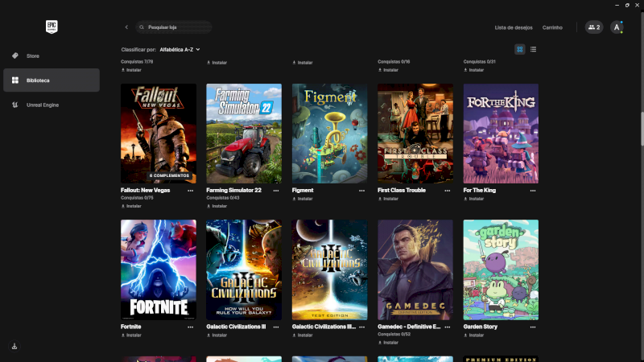Open Galactic Civilizations III Test Edition cover
Image resolution: width=644 pixels, height=362 pixels.
[x=329, y=269]
